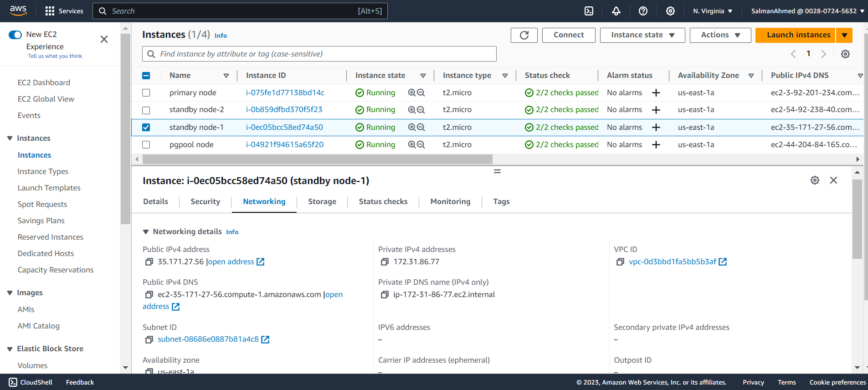The height and width of the screenshot is (390, 868).
Task: Deselect the standby node-1 checkbox
Action: pos(146,128)
